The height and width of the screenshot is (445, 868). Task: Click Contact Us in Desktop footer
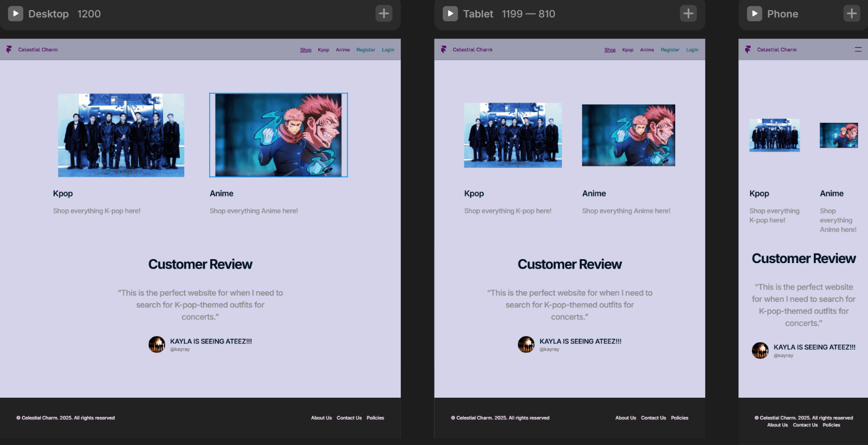(x=349, y=418)
